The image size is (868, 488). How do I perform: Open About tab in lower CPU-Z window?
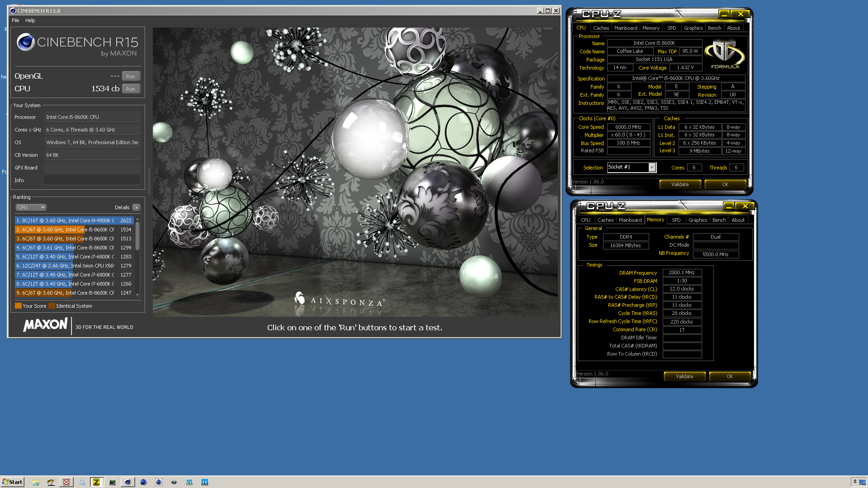(x=738, y=220)
